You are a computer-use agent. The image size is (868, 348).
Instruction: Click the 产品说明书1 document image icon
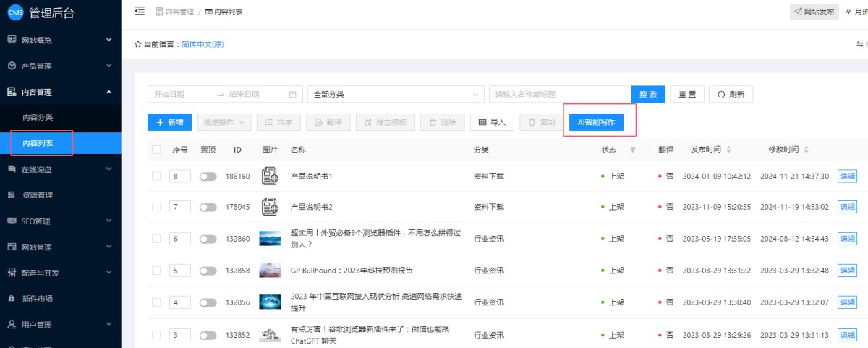270,176
